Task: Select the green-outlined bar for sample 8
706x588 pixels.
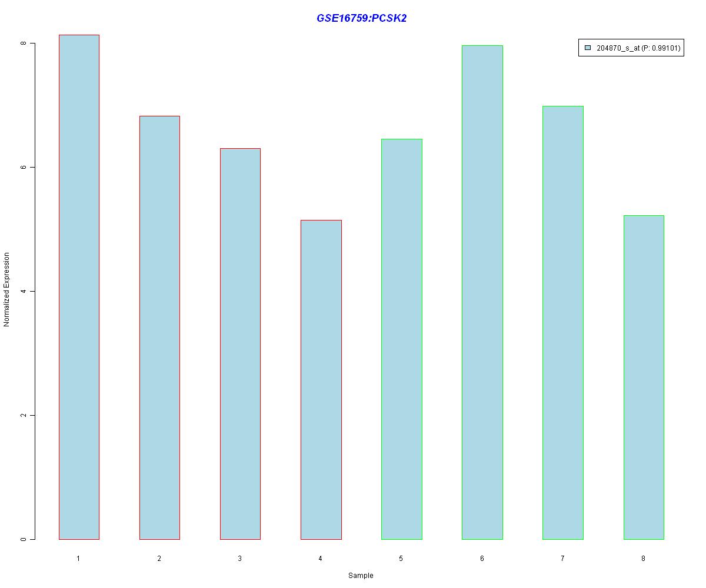Action: coord(644,377)
